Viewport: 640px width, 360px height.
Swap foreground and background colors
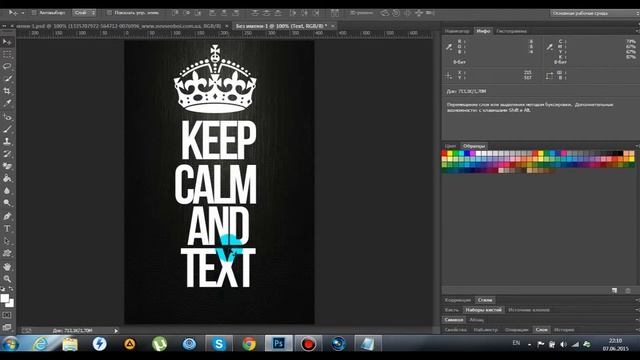point(11,289)
